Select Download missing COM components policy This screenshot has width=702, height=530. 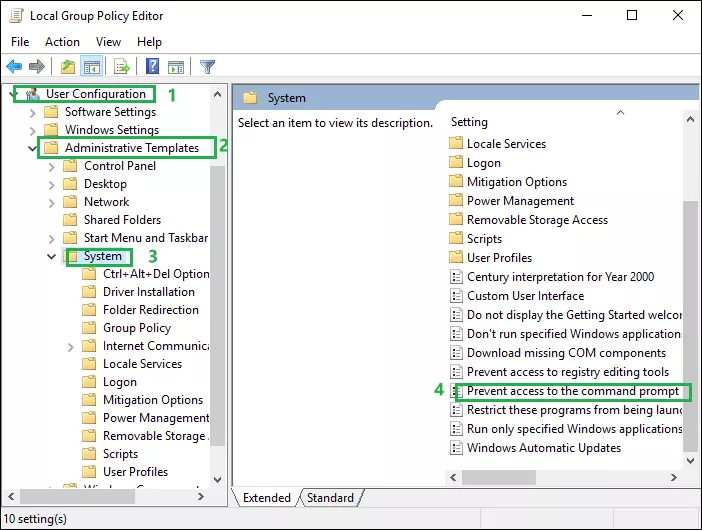pyautogui.click(x=566, y=353)
